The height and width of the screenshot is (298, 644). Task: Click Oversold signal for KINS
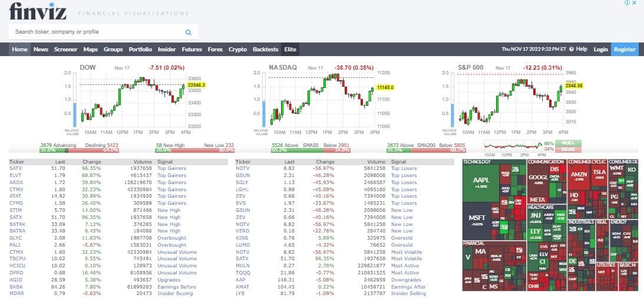pyautogui.click(x=402, y=238)
